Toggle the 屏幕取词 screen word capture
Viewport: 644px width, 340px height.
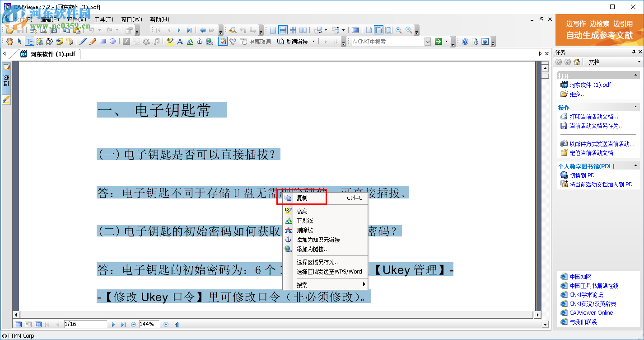(256, 42)
